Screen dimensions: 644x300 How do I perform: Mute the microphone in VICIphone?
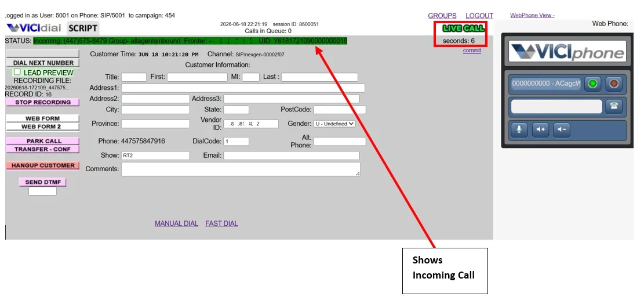point(519,129)
